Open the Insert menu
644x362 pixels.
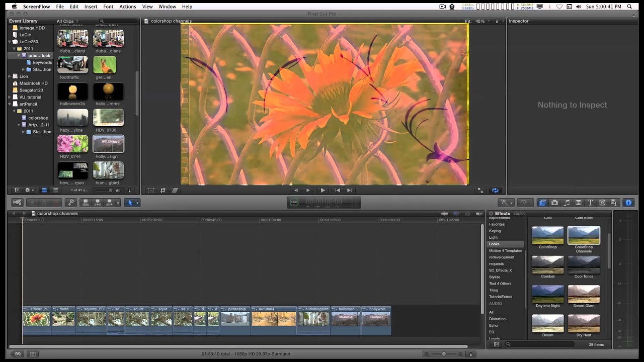(x=91, y=7)
